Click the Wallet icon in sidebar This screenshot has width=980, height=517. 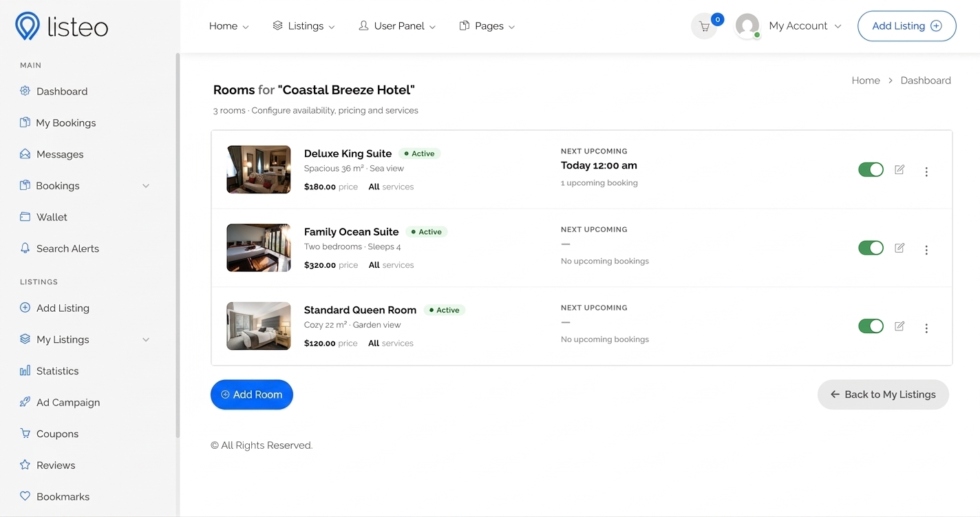coord(25,217)
